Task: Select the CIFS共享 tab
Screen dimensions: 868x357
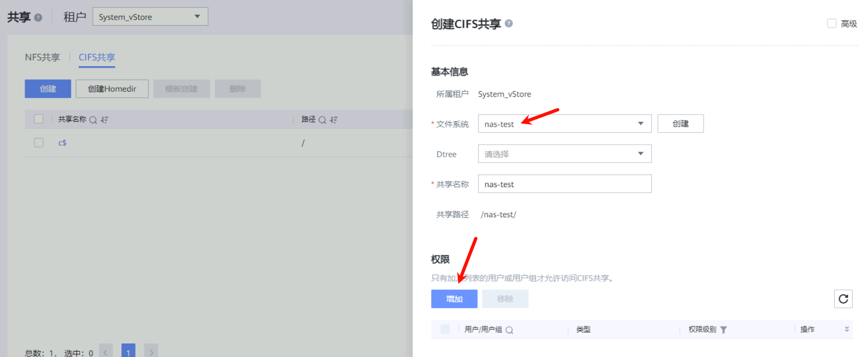Action: [x=97, y=57]
